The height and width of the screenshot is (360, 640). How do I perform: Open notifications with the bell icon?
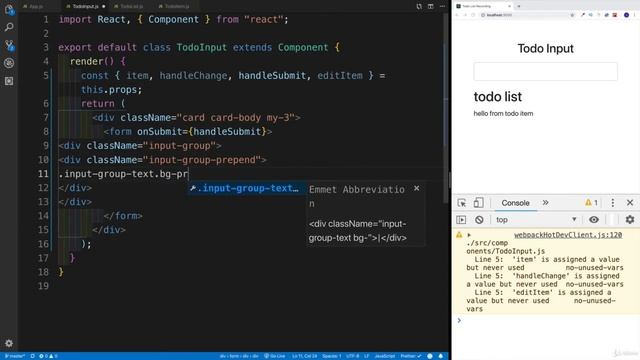click(x=441, y=356)
